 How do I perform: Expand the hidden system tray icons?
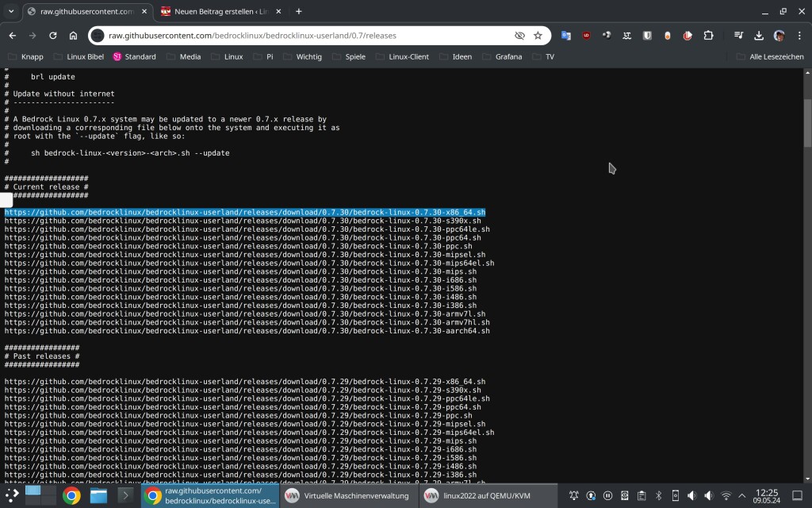[x=741, y=495]
